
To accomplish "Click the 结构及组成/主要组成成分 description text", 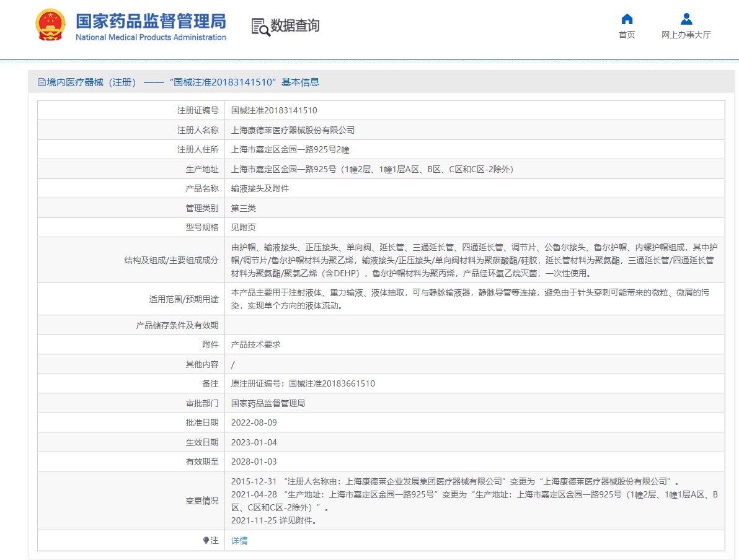I will coord(474,260).
